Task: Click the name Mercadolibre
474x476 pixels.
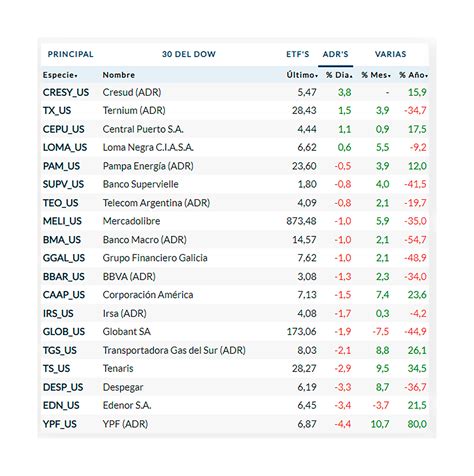Action: (x=131, y=221)
